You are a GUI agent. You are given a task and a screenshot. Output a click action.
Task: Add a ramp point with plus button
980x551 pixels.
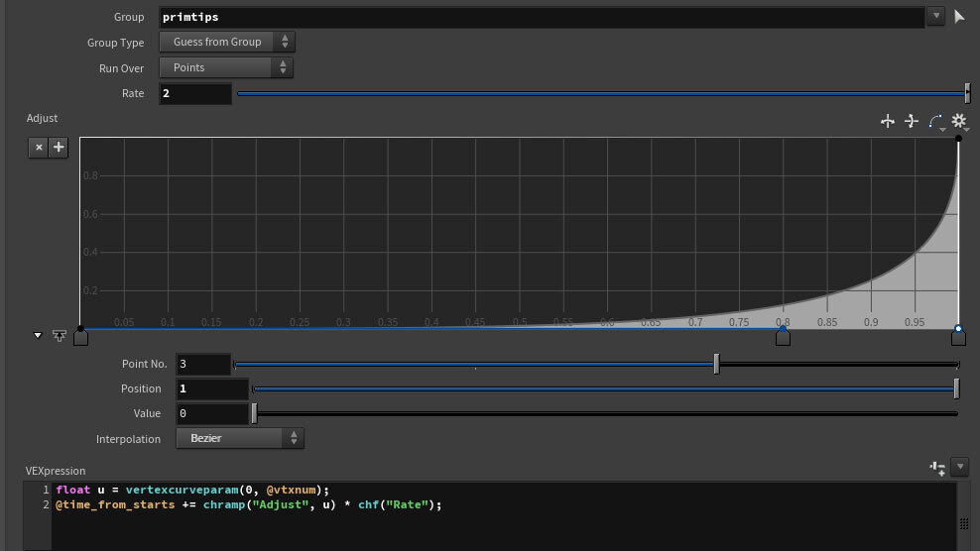point(59,148)
